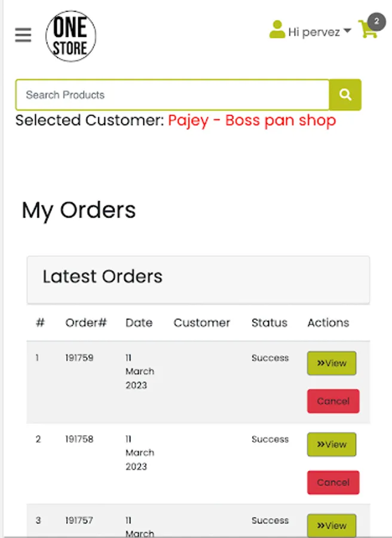Click the ONE STORE logo

point(71,36)
